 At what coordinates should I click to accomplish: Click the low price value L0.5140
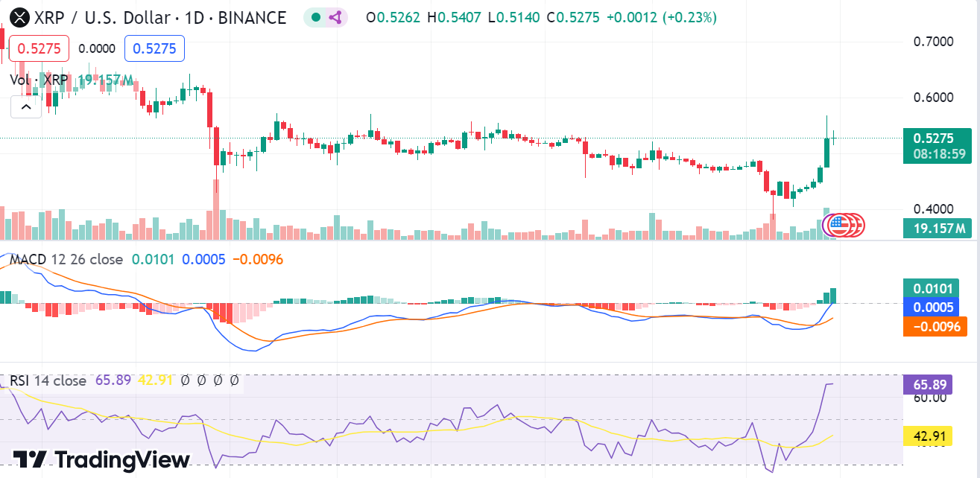point(513,17)
